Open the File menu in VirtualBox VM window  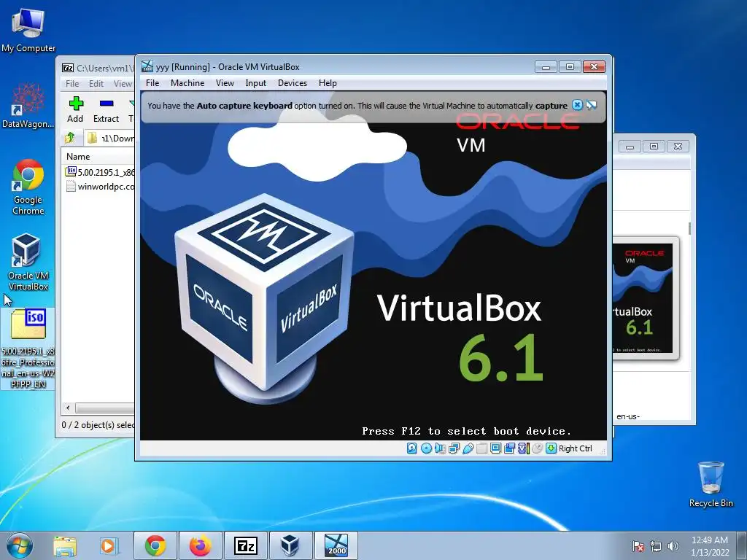(152, 83)
